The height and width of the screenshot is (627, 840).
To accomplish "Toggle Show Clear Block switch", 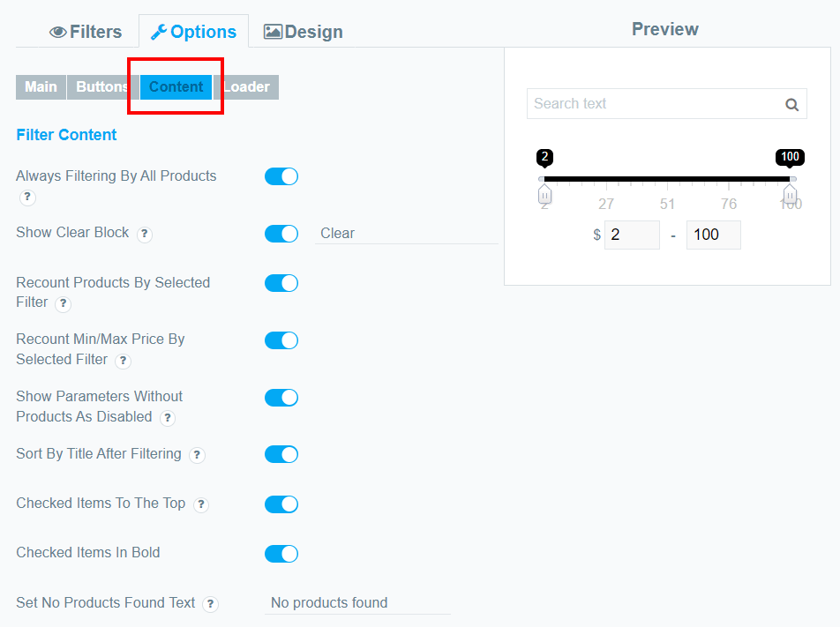I will (281, 234).
